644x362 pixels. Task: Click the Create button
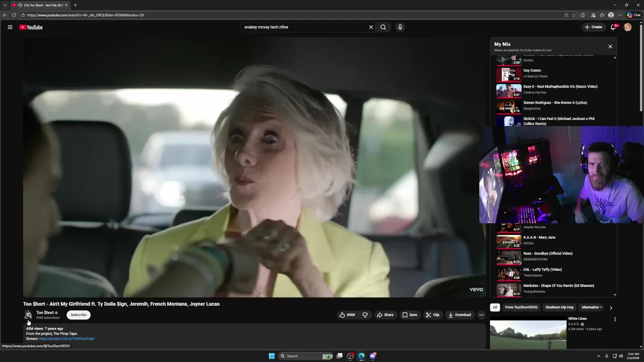[x=593, y=27]
